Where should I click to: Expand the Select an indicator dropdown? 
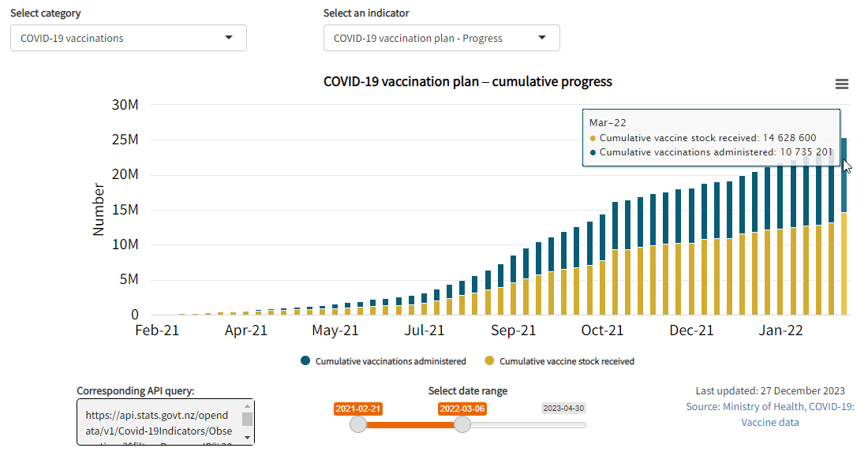[x=441, y=38]
